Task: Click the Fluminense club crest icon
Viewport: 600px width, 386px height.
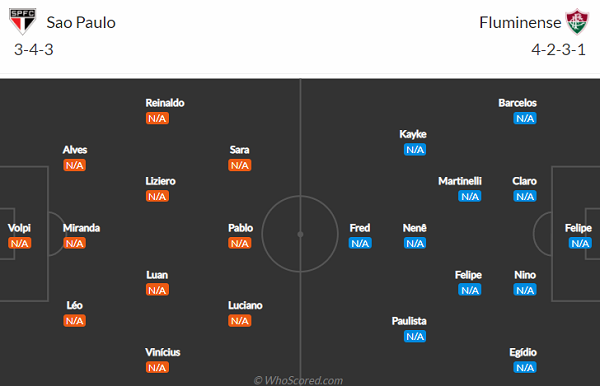Action: click(x=577, y=22)
